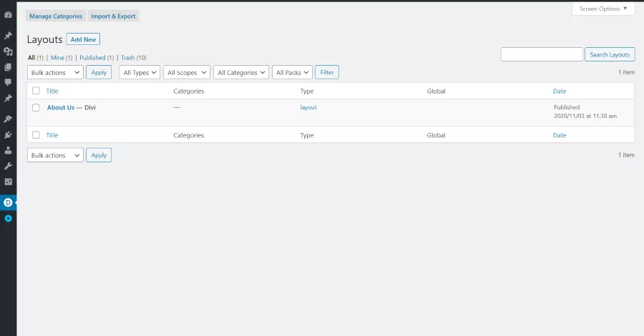This screenshot has height=336, width=644.
Task: Open the Dashboard gauge icon in sidebar
Action: coord(8,15)
